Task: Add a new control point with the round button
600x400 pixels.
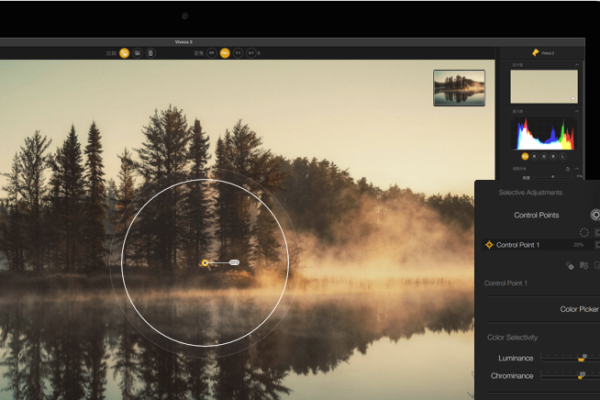Action: point(595,215)
